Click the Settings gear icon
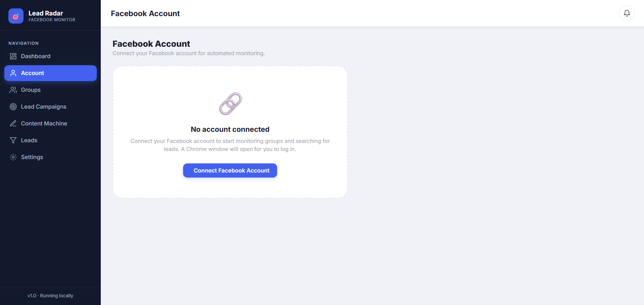644x305 pixels. 13,157
